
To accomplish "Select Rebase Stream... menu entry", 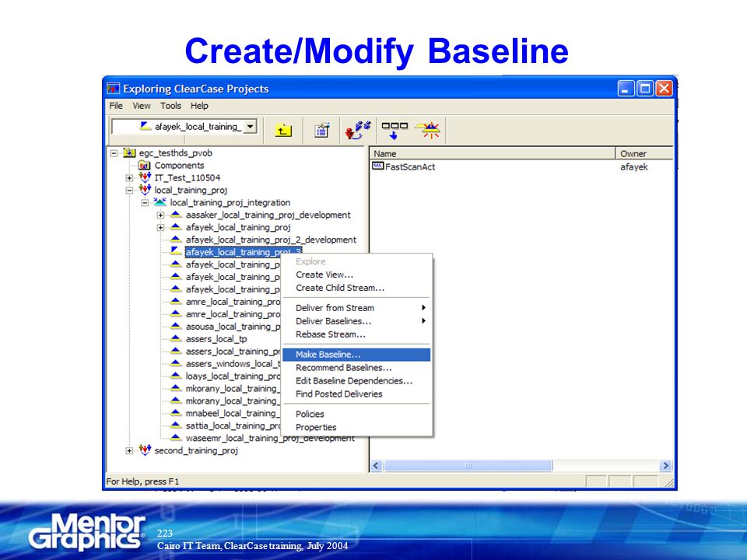I will point(356,334).
